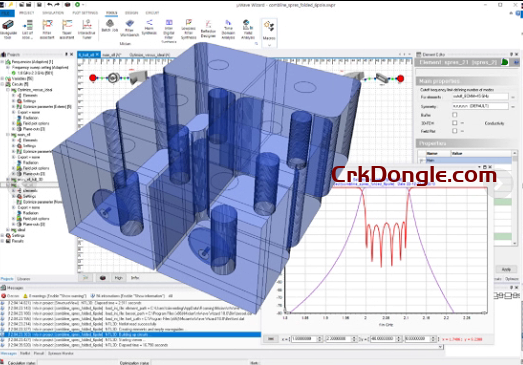The width and height of the screenshot is (523, 365).
Task: Click the Apply button in element editor
Action: 506,269
